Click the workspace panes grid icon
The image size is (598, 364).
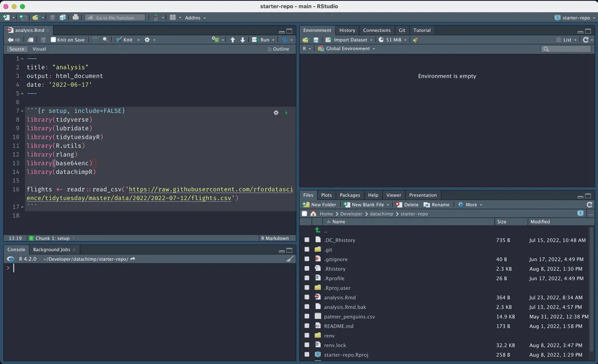coord(172,17)
